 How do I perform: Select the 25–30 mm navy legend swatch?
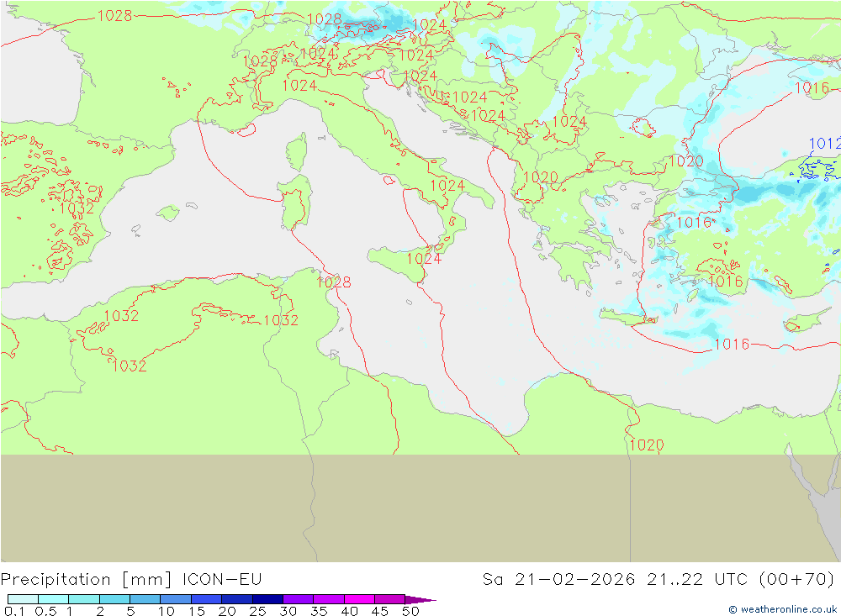click(x=267, y=599)
